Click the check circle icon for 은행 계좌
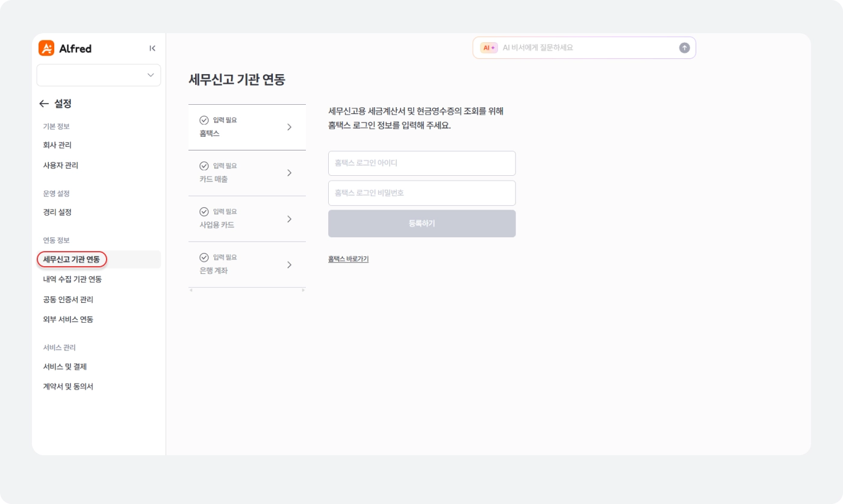Image resolution: width=843 pixels, height=504 pixels. tap(204, 257)
